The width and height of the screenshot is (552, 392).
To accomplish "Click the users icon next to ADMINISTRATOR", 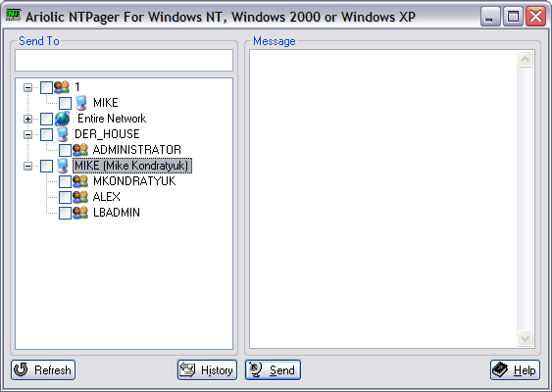I will (x=80, y=150).
